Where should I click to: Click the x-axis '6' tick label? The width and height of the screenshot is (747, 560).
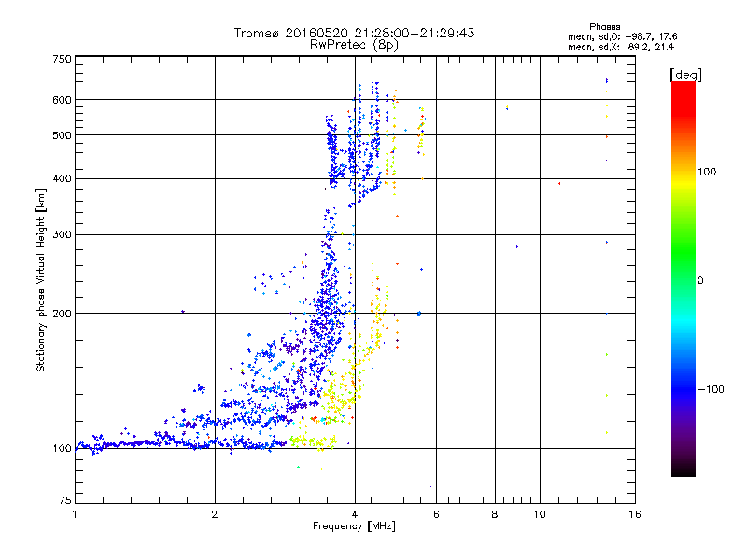[436, 514]
